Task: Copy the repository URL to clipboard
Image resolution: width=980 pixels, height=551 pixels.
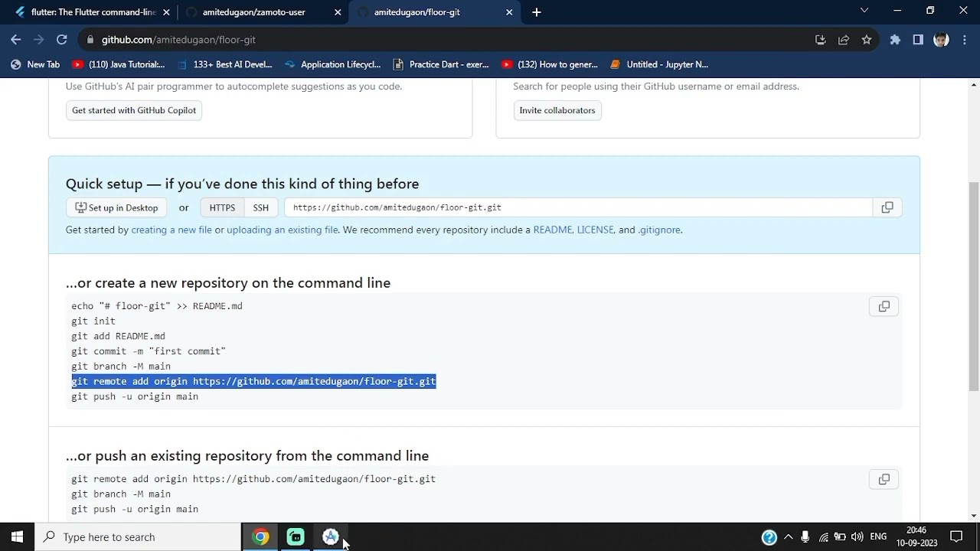Action: pos(887,207)
